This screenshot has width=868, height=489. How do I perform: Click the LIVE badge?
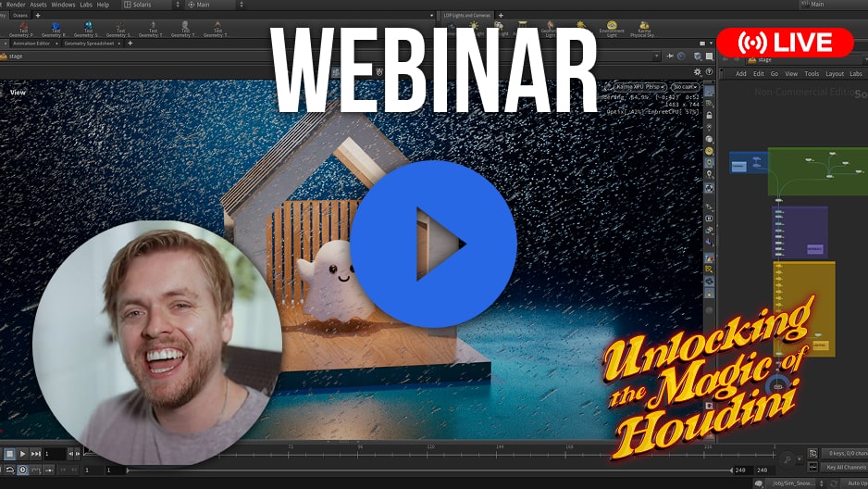coord(785,42)
